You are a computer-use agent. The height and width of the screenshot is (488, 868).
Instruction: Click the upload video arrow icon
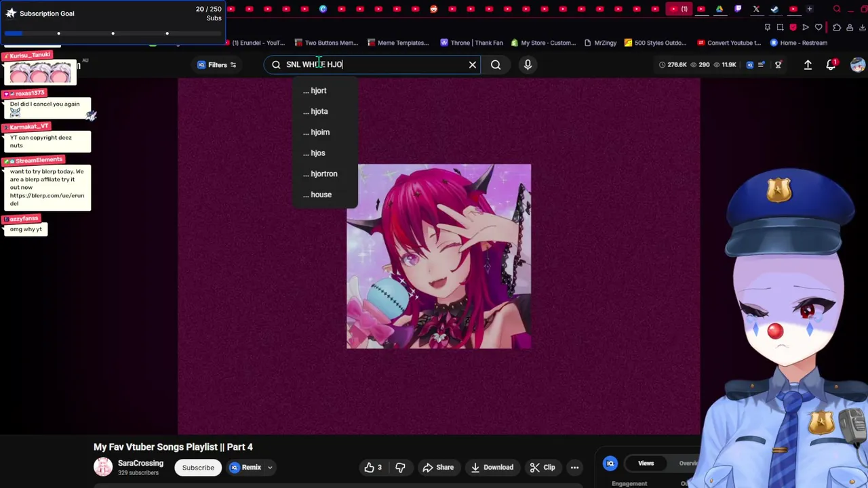tap(808, 64)
